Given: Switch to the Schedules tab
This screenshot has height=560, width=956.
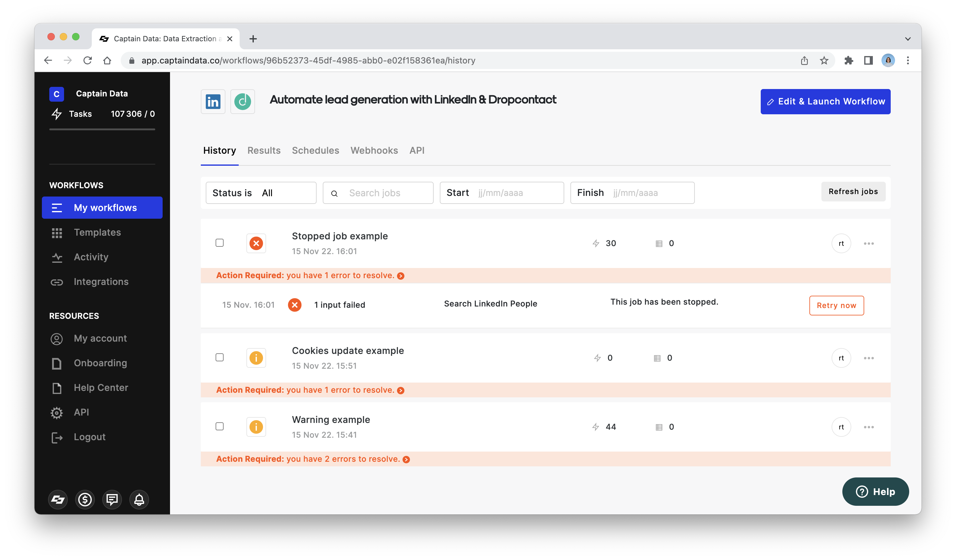Looking at the screenshot, I should point(316,151).
